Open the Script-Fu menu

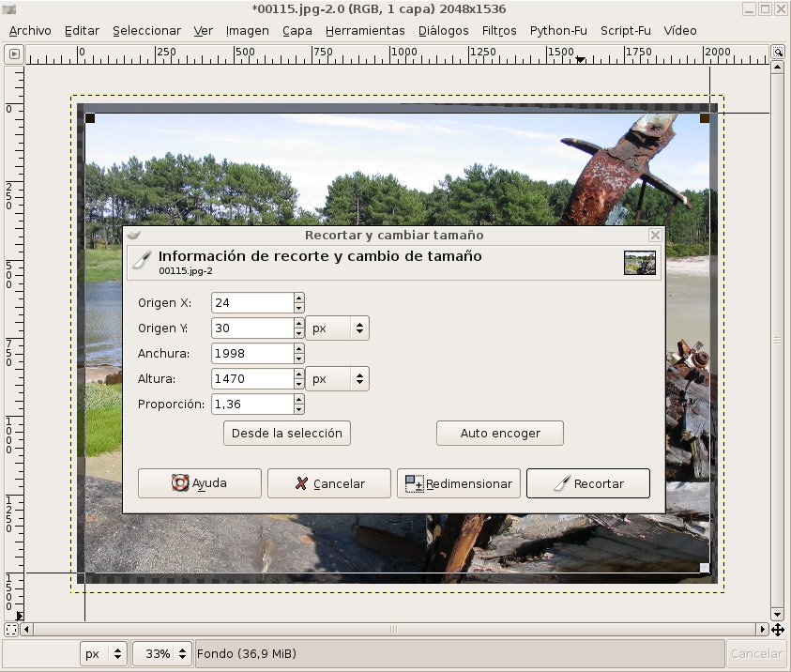pyautogui.click(x=626, y=31)
